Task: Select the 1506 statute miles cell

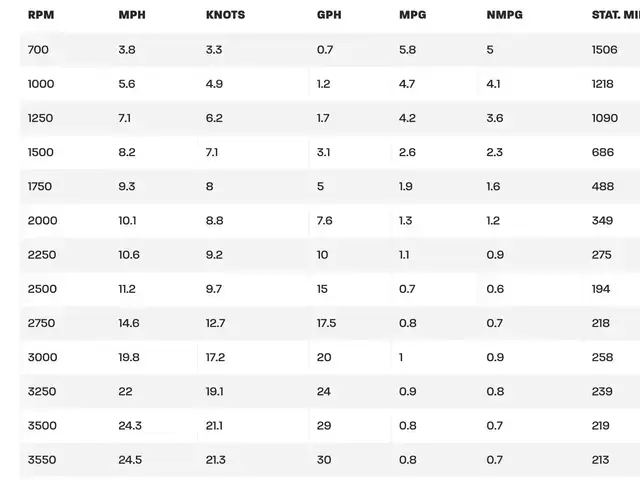Action: pos(605,49)
